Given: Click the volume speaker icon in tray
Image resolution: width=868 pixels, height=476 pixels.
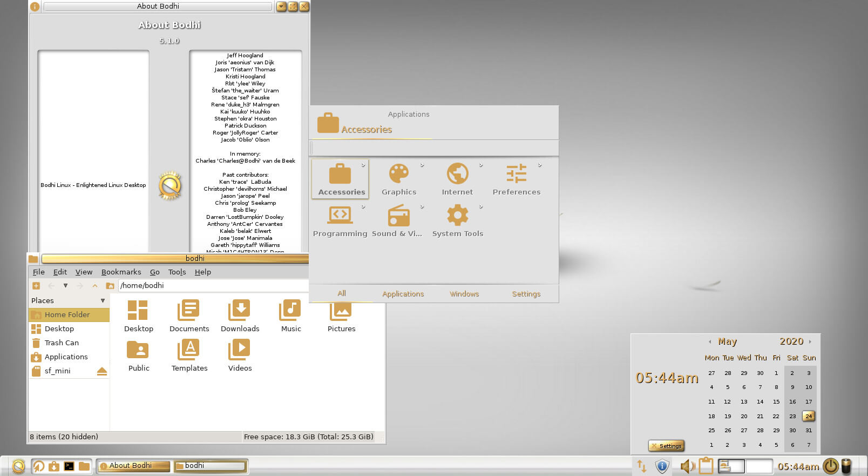Looking at the screenshot, I should click(x=687, y=466).
